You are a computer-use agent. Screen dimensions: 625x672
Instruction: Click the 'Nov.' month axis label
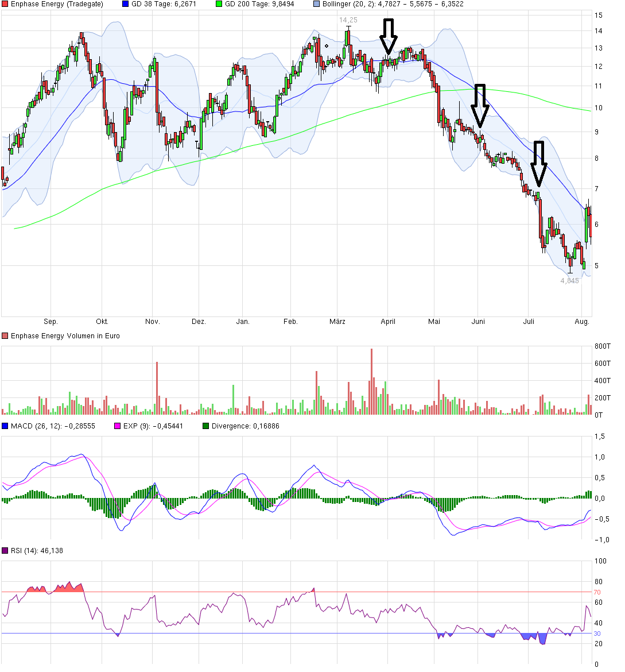point(152,322)
